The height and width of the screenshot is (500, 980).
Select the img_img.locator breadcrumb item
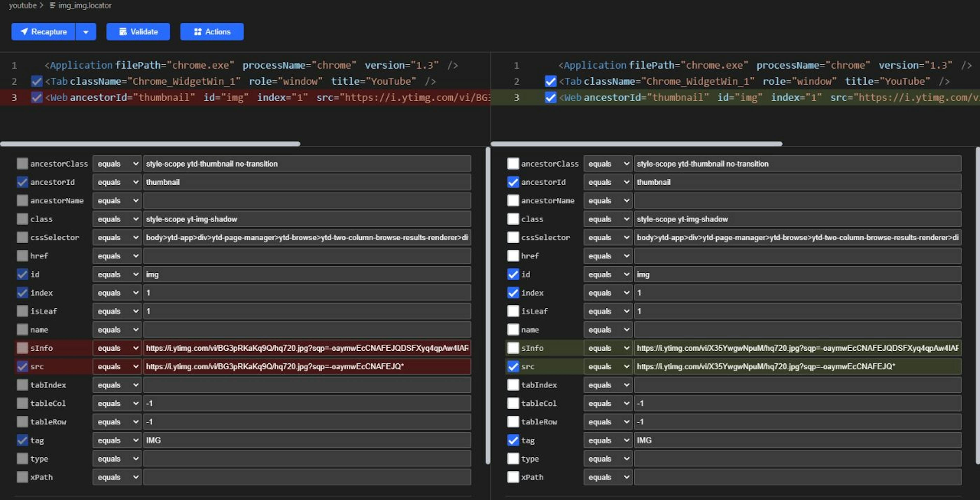pos(84,5)
